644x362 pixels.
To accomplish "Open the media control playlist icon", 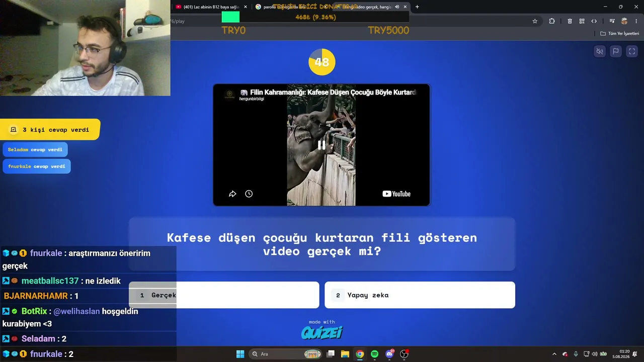I will (612, 21).
